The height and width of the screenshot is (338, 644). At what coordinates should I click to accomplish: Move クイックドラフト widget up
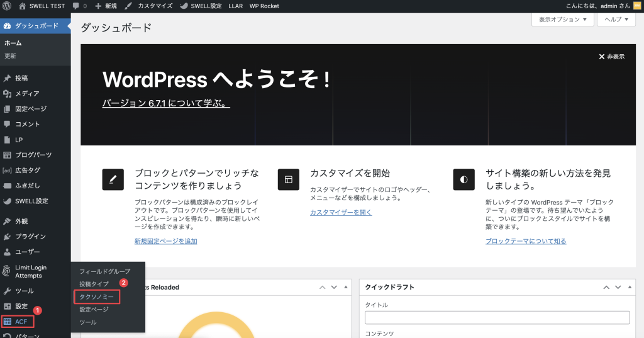pyautogui.click(x=606, y=287)
